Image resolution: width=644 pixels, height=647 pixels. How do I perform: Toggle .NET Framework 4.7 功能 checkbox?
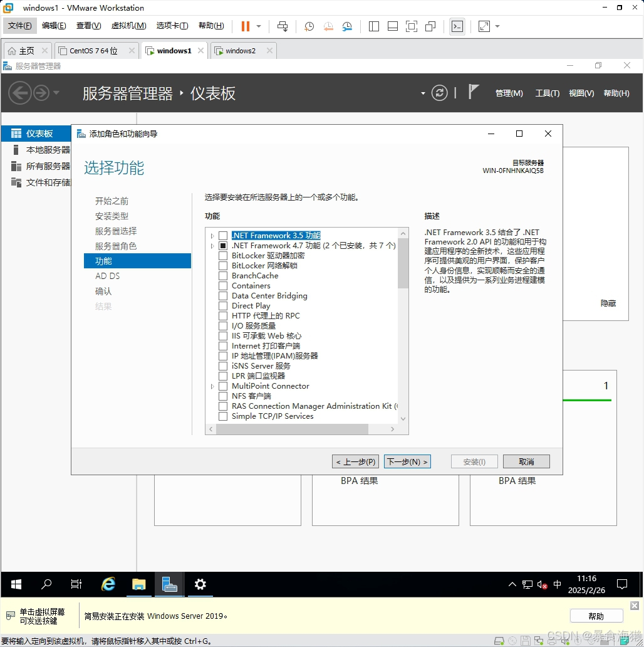(223, 246)
